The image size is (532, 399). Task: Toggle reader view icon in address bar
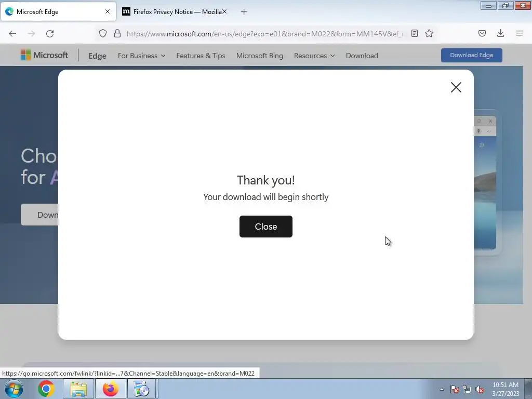(414, 33)
